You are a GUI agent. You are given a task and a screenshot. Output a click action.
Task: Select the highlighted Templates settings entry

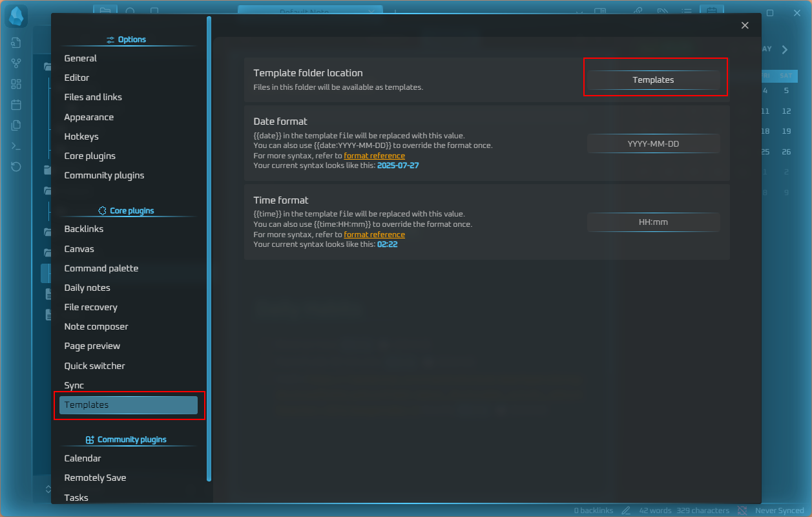click(128, 405)
